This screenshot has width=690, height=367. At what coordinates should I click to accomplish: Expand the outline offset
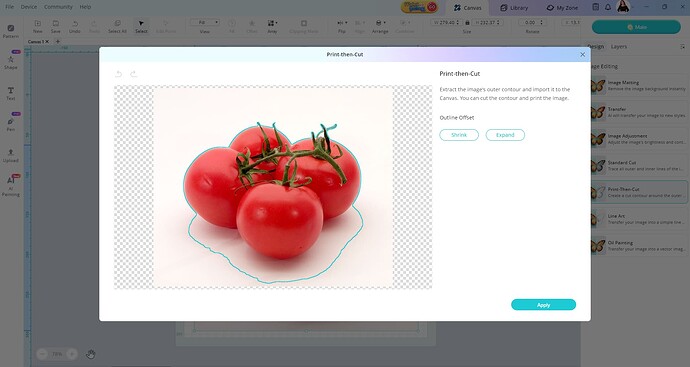[505, 135]
